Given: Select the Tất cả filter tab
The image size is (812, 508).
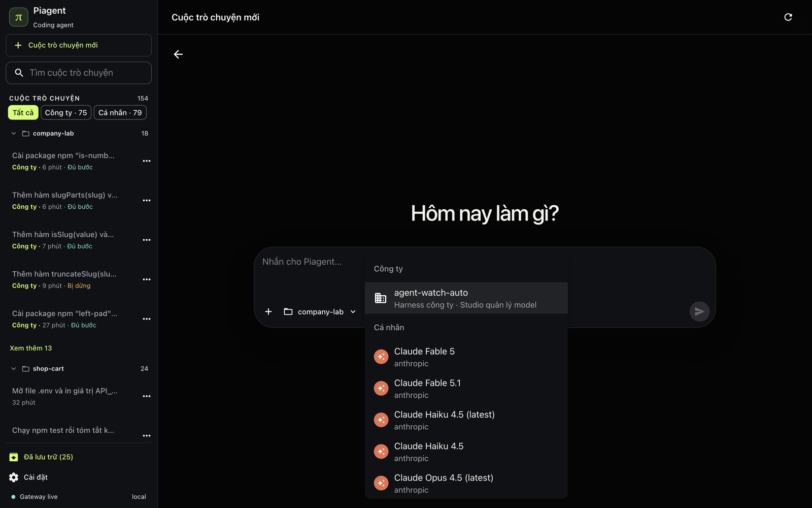Looking at the screenshot, I should 23,113.
